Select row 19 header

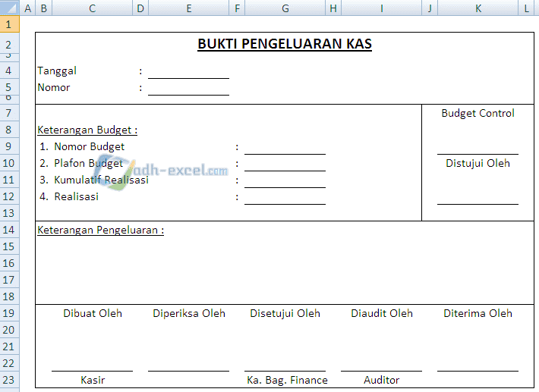(x=10, y=313)
